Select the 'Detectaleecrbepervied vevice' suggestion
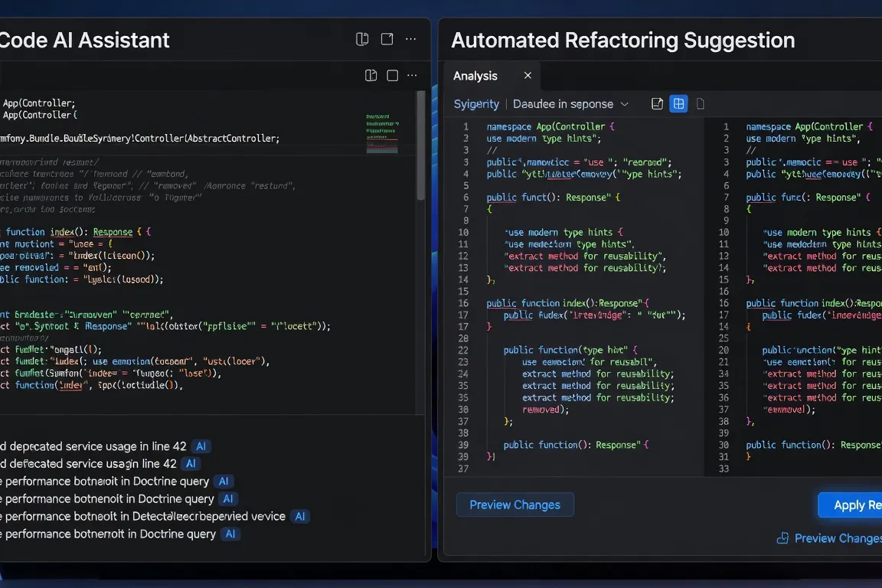Image resolution: width=882 pixels, height=588 pixels. coord(143,517)
